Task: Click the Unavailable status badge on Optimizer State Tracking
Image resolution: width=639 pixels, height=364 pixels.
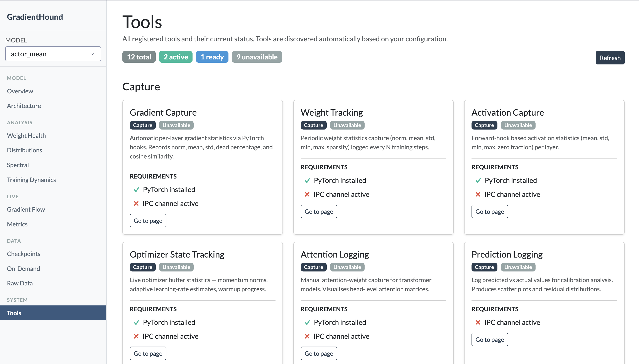Action: pyautogui.click(x=176, y=267)
